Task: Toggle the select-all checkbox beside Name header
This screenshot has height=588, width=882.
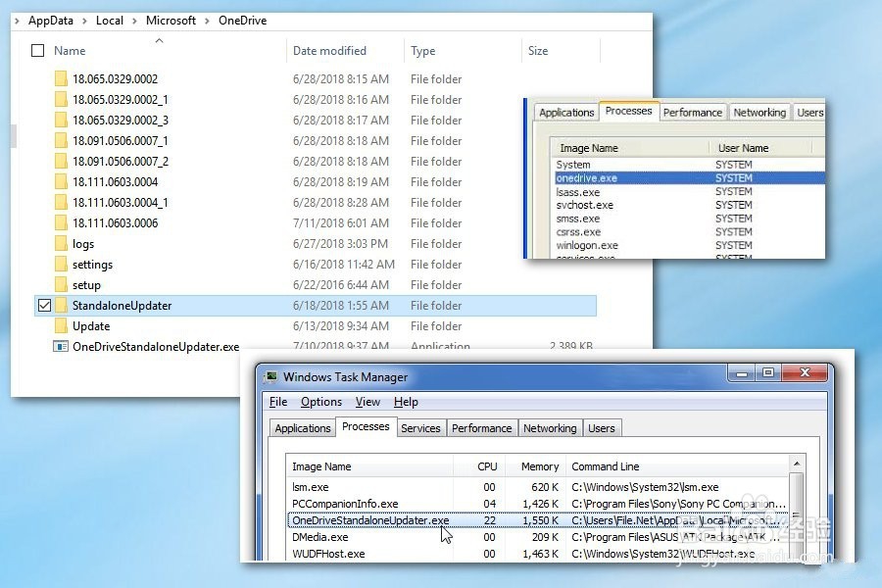Action: tap(38, 50)
